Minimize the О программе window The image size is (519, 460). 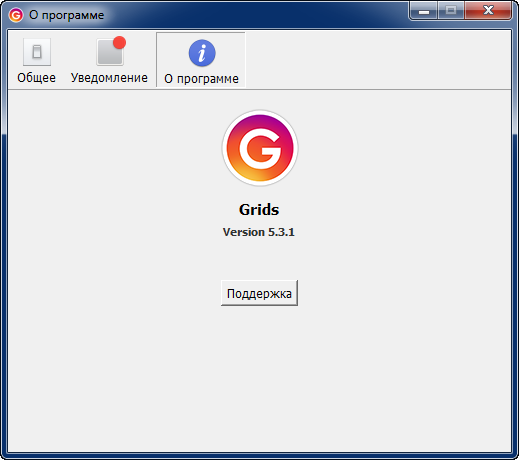click(424, 11)
